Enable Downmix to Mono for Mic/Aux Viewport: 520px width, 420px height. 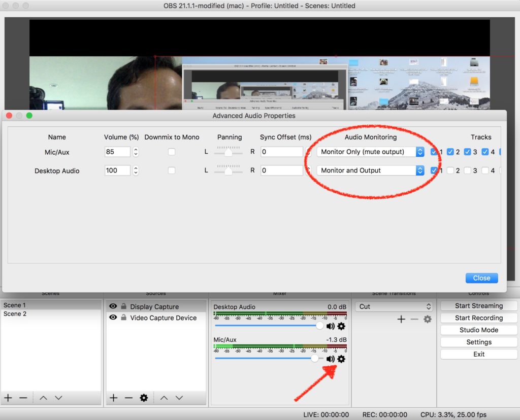coord(172,152)
